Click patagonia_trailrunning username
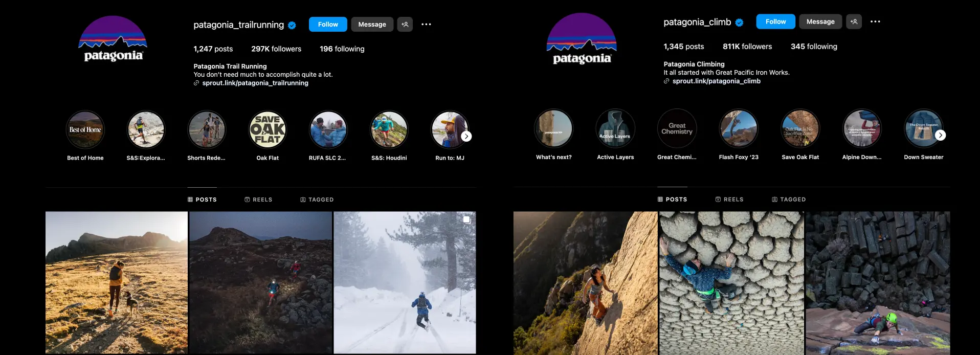Viewport: 980px width, 355px height. click(x=239, y=25)
